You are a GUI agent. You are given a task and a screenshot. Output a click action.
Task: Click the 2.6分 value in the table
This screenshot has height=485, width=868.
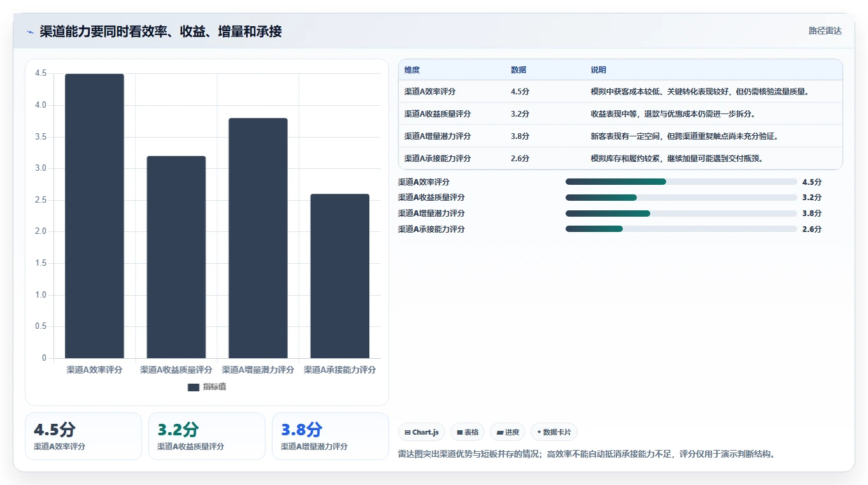pyautogui.click(x=520, y=159)
